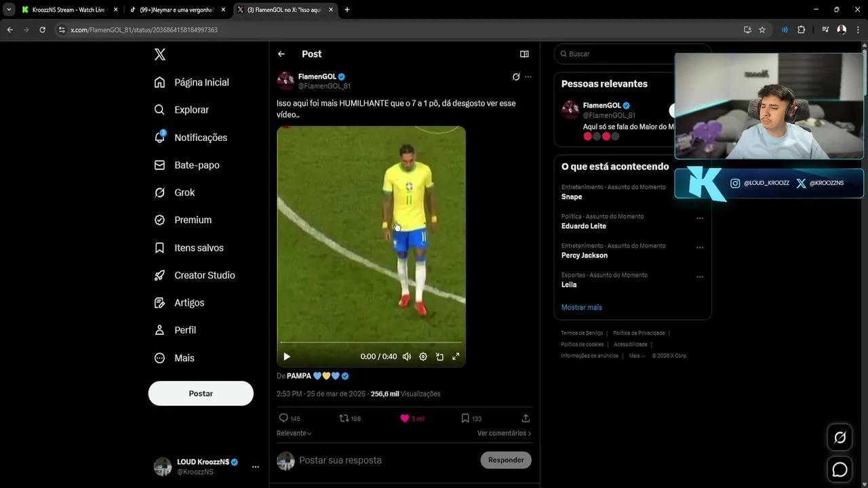
Task: Share the post via share icon
Action: coord(526,418)
